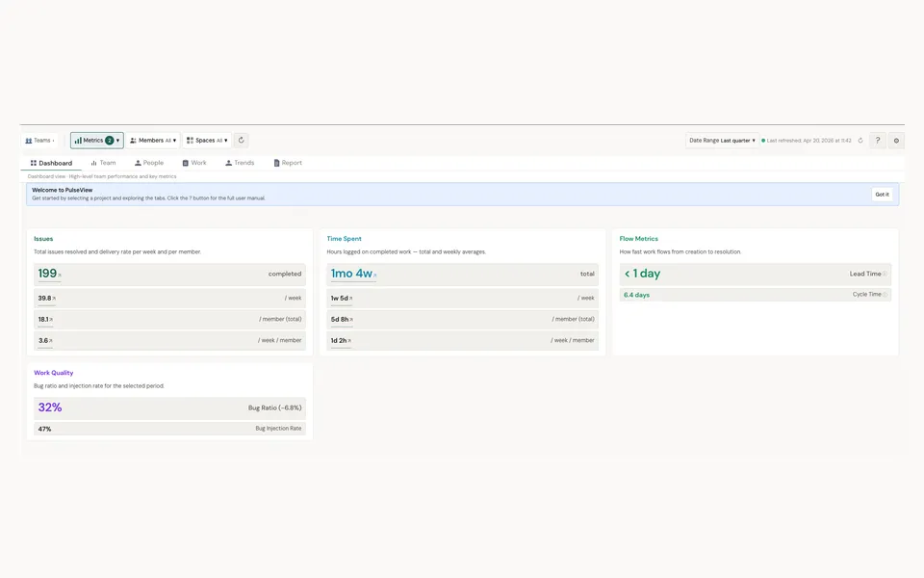The image size is (924, 578).
Task: Open the 1d 2h week/member arrow
Action: tap(349, 341)
